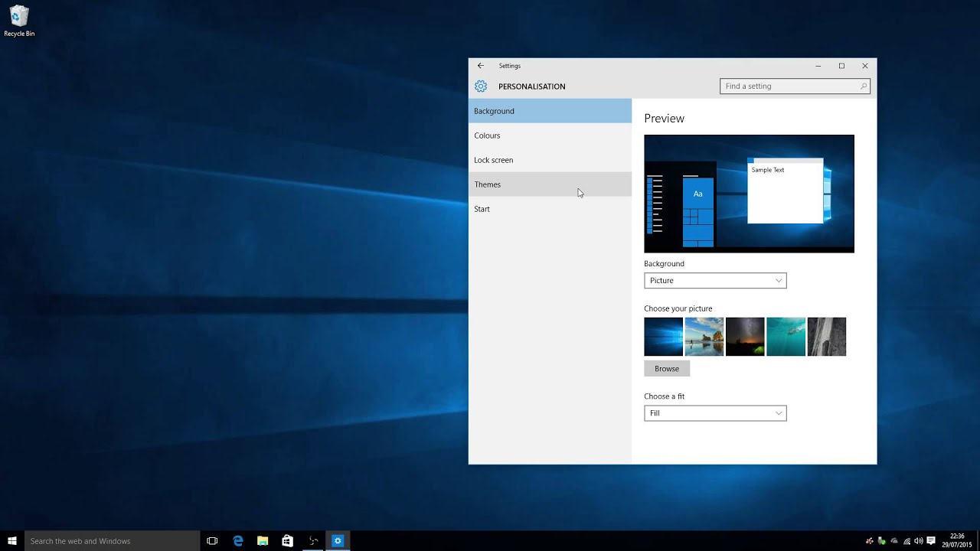Open the Choose a fit dropdown
The height and width of the screenshot is (551, 980).
point(715,413)
